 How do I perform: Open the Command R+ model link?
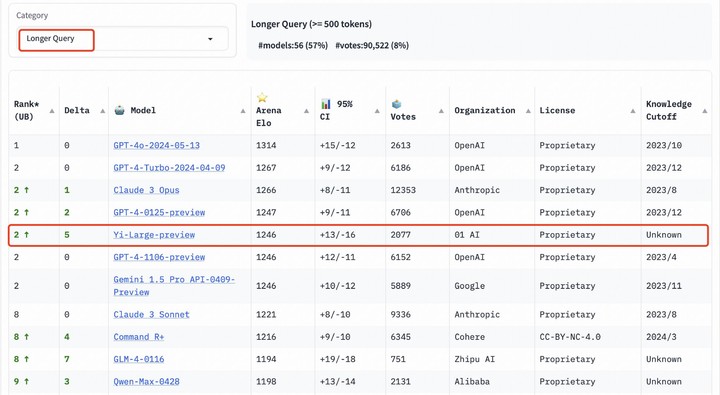tap(139, 337)
